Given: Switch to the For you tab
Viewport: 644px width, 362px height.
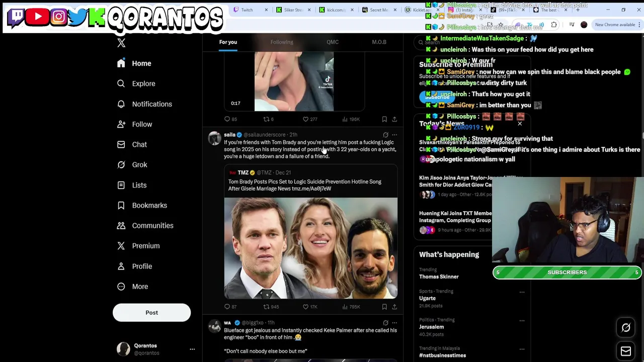Looking at the screenshot, I should (x=228, y=42).
